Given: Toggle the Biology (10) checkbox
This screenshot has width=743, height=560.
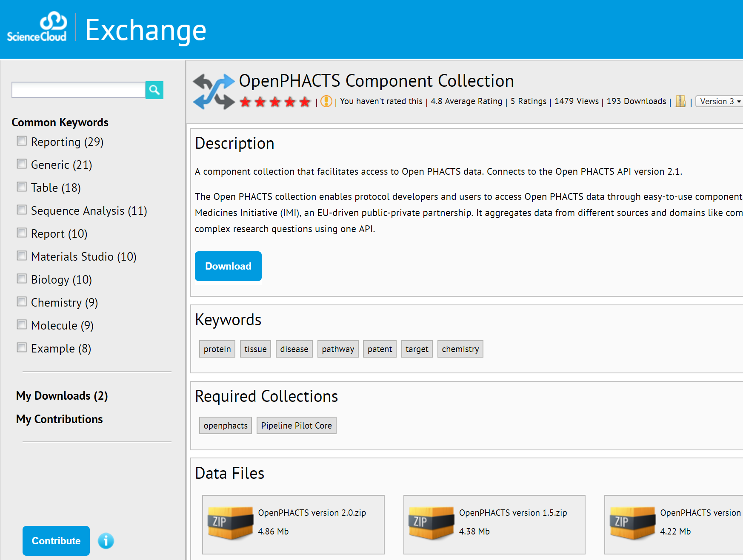Looking at the screenshot, I should tap(22, 279).
